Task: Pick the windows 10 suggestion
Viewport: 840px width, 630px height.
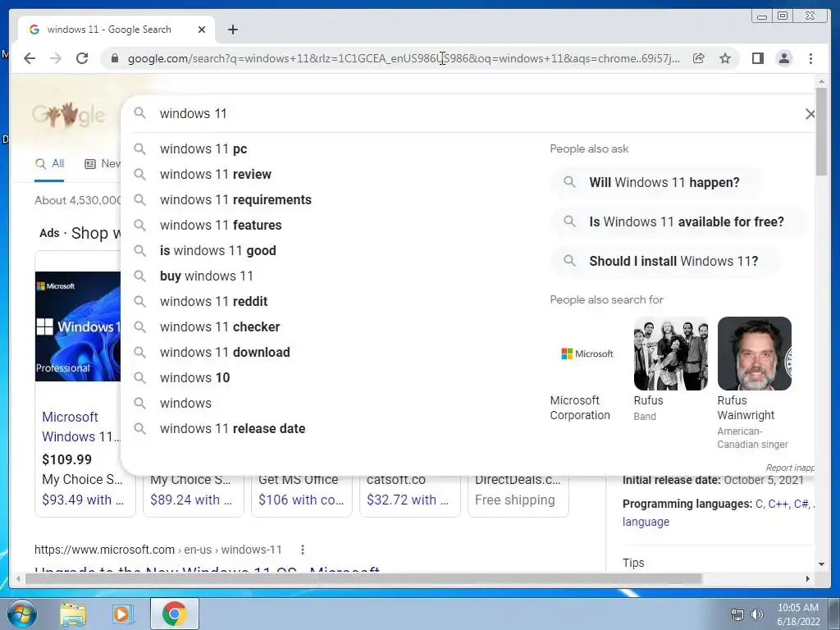Action: [195, 377]
